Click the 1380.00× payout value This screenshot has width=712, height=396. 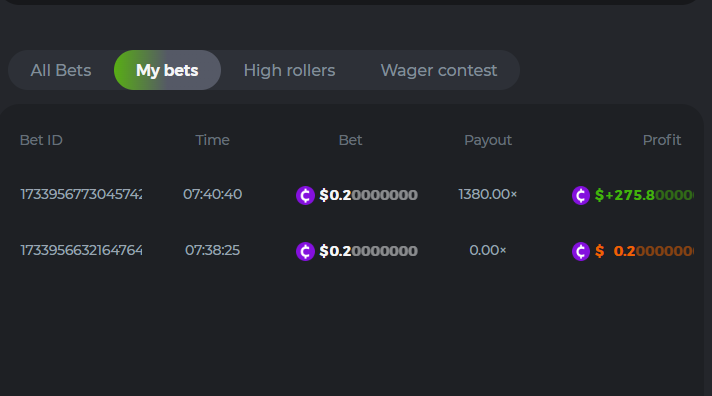point(488,194)
